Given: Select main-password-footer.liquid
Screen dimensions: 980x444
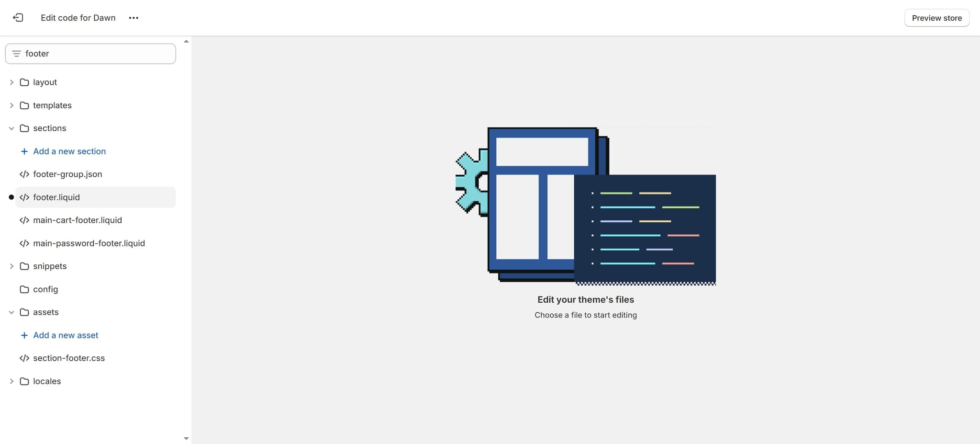Looking at the screenshot, I should [x=89, y=243].
